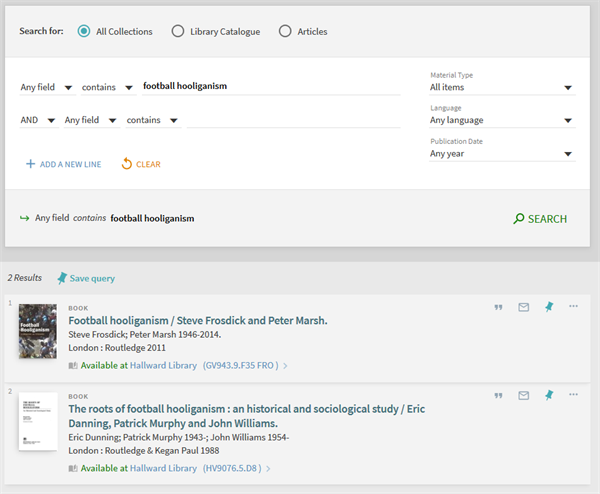600x494 pixels.
Task: Click citation quote icon for first result
Action: (498, 307)
